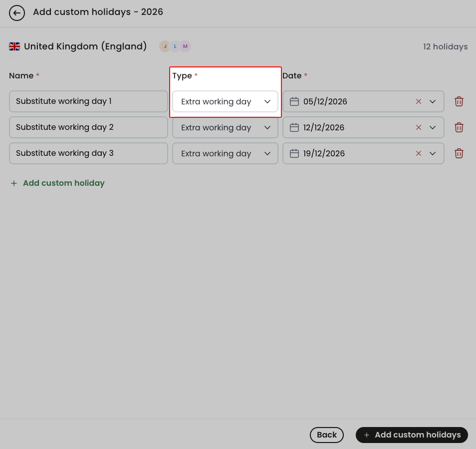Open Type dropdown for working day 2
The width and height of the screenshot is (476, 449).
coord(225,127)
